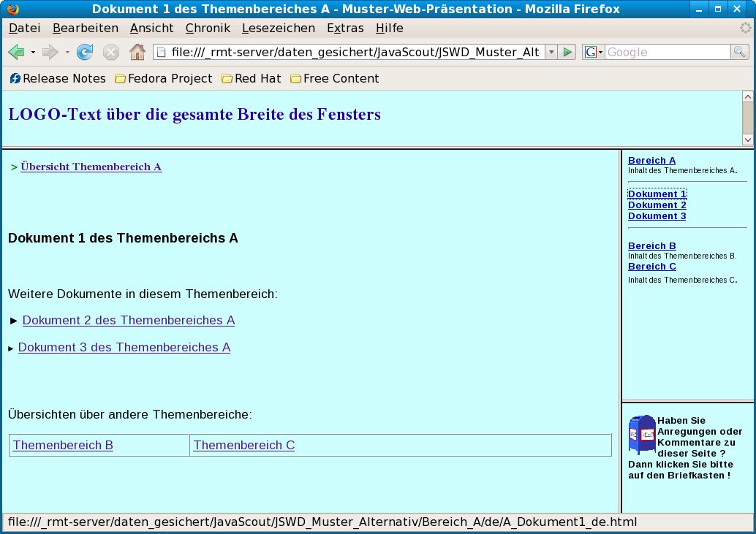Open the Google search engine selector
756x534 pixels.
[x=593, y=53]
